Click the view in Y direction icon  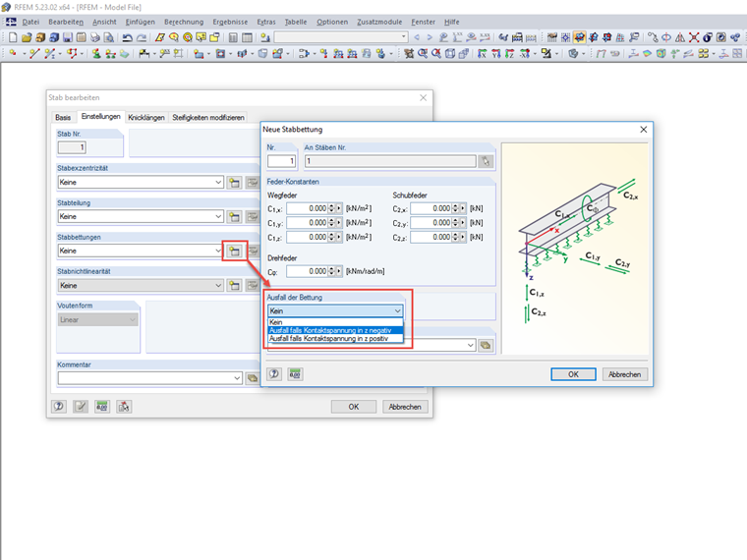pyautogui.click(x=496, y=54)
